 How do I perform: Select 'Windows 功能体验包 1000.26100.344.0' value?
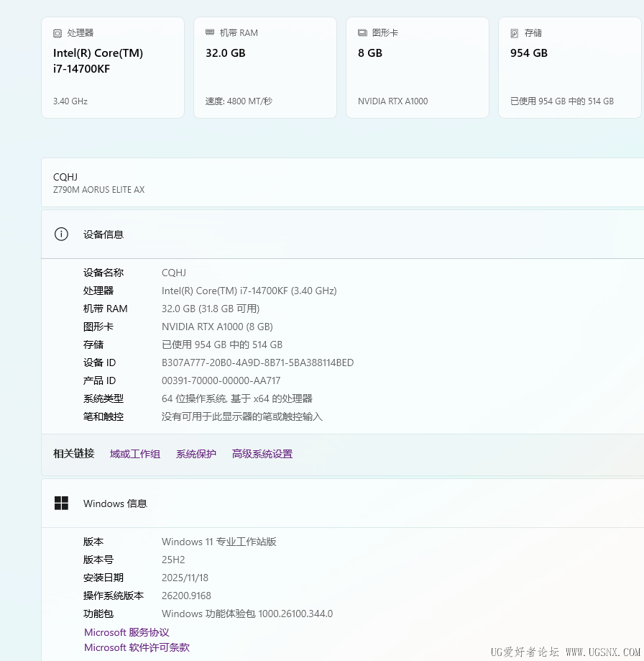(x=247, y=614)
